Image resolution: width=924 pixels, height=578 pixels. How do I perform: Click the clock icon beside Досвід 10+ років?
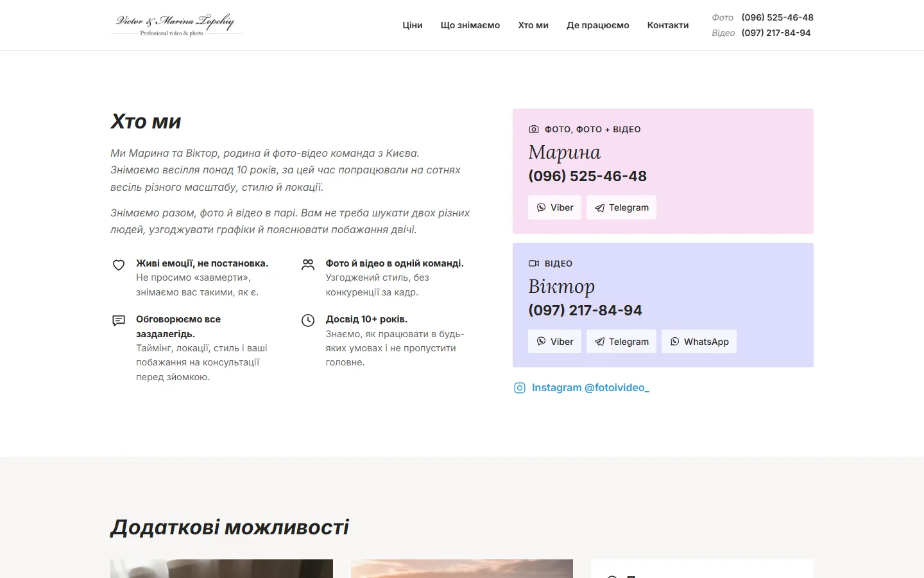coord(308,320)
